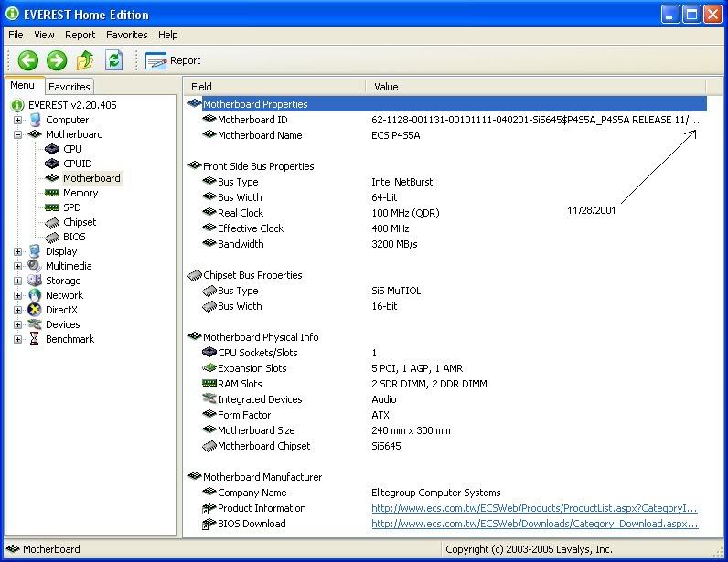This screenshot has width=728, height=562.
Task: Click the EVEREST v2.20.405 root node
Action: tap(72, 105)
